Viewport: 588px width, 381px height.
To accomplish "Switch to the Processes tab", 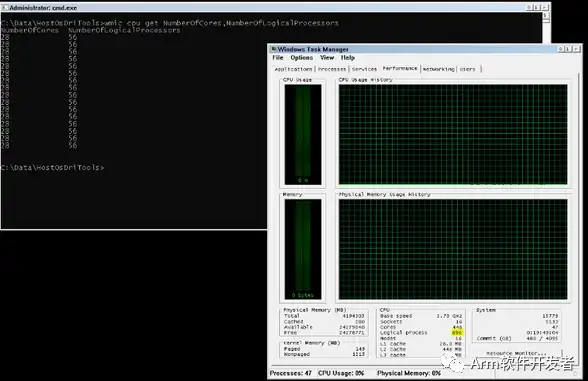I will tap(332, 69).
